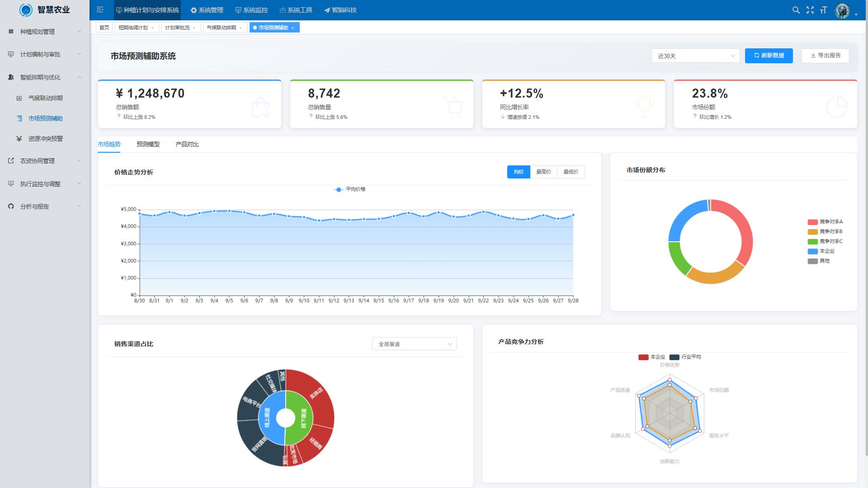Image resolution: width=868 pixels, height=488 pixels.
Task: Click the 本企业 blue legend swatch
Action: 812,251
